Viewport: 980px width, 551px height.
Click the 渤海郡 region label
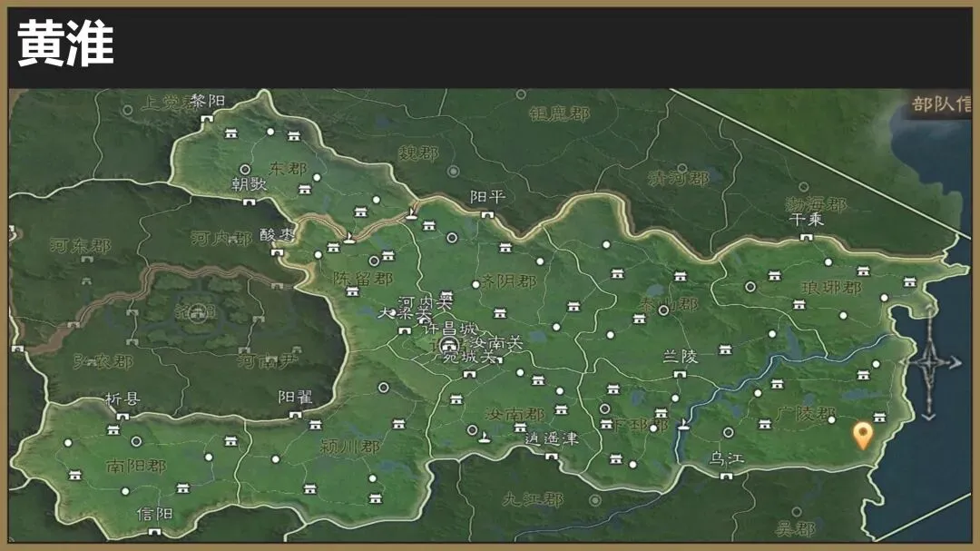pyautogui.click(x=816, y=204)
